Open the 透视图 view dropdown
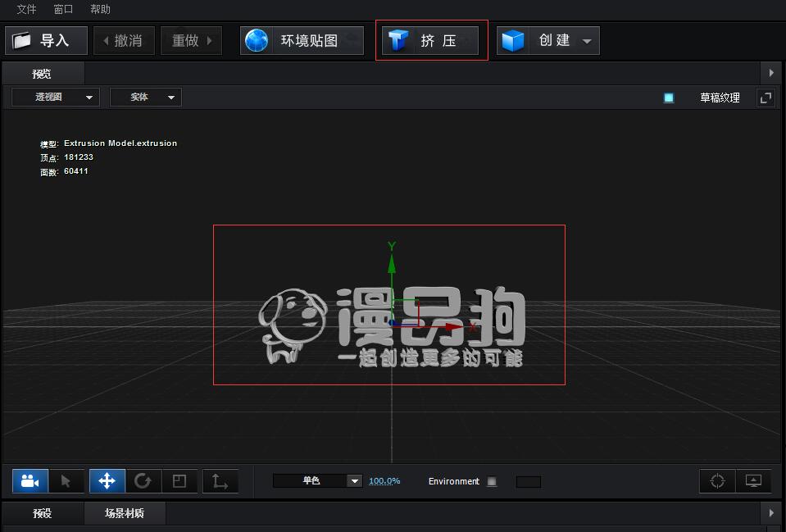This screenshot has height=532, width=786. point(55,98)
